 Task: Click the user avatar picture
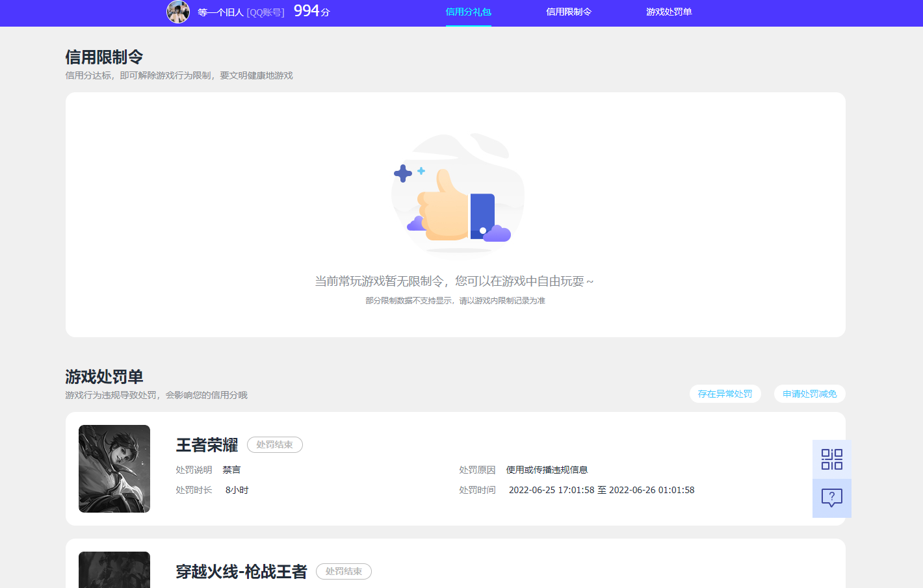[178, 12]
